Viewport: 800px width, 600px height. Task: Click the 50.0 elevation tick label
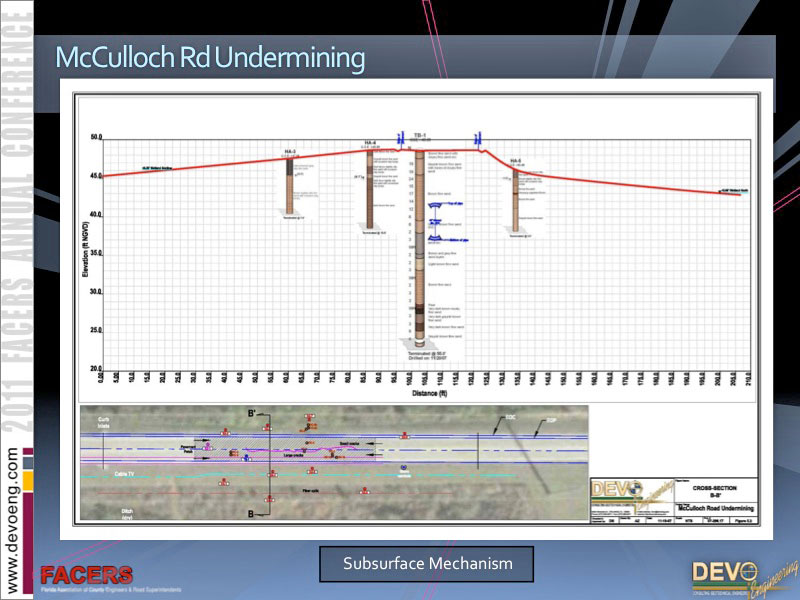(96, 137)
